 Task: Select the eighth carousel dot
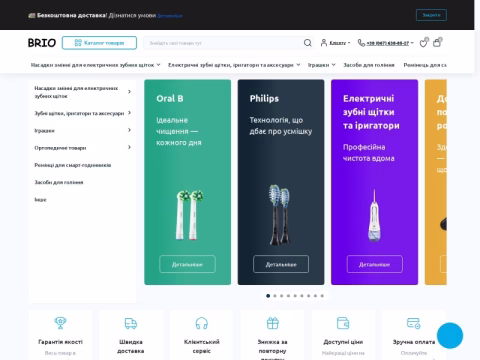(315, 296)
